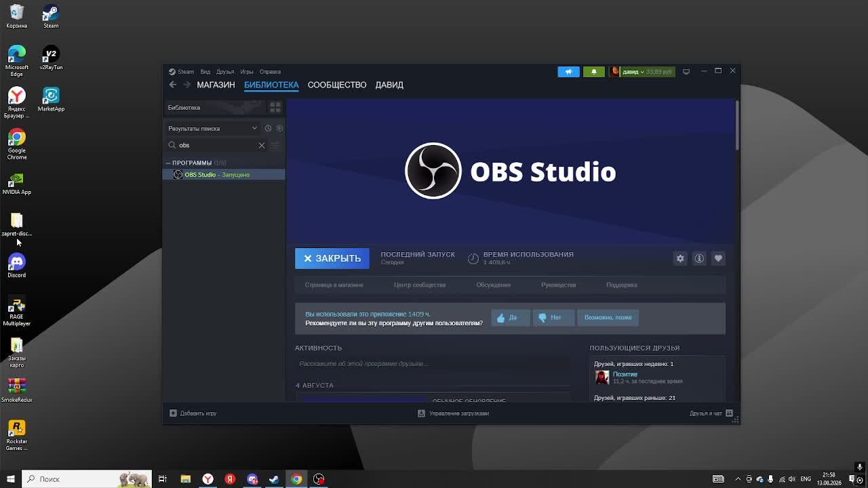Open OBS Studio manage gear icon
Screen dimensions: 868x488
click(680, 258)
